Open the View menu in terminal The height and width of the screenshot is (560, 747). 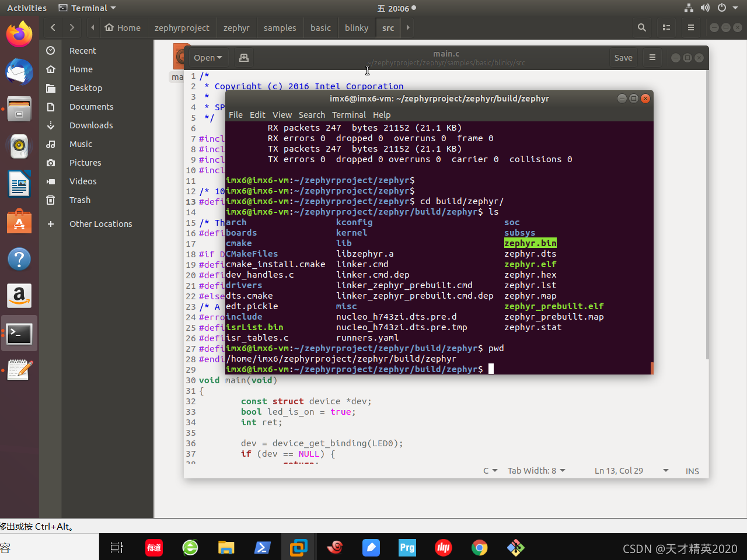pyautogui.click(x=282, y=115)
